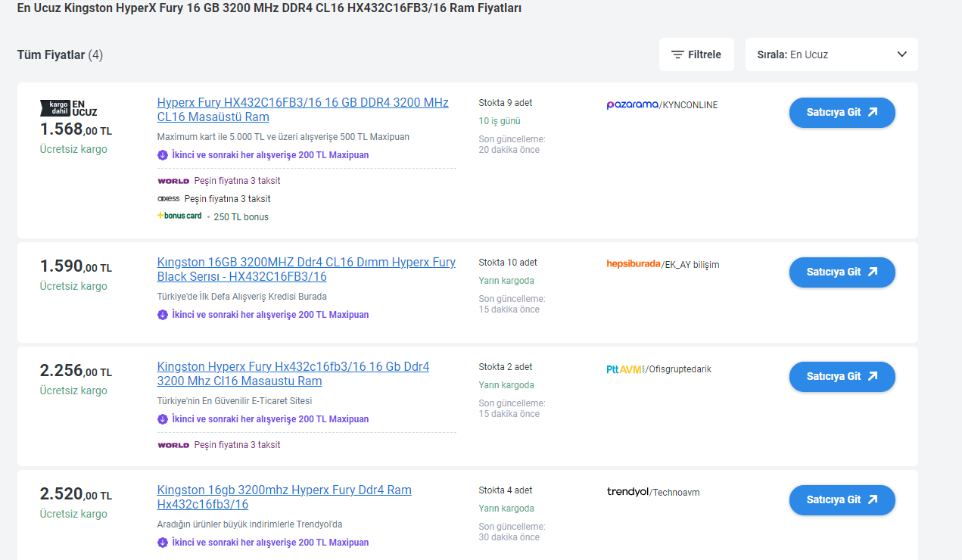Viewport: 962px width, 560px height.
Task: Click 'Ücretsiz kargo' under 1.590 TL price
Action: (73, 286)
